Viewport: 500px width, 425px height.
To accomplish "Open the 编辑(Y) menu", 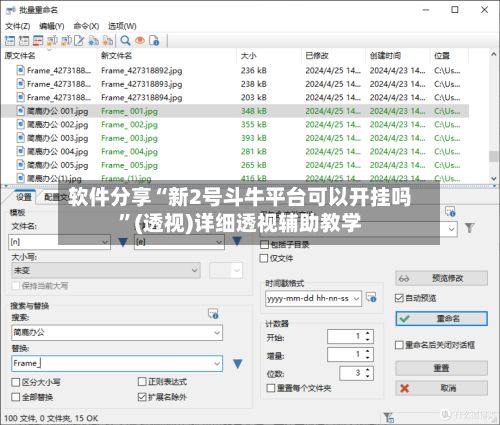I will (52, 26).
